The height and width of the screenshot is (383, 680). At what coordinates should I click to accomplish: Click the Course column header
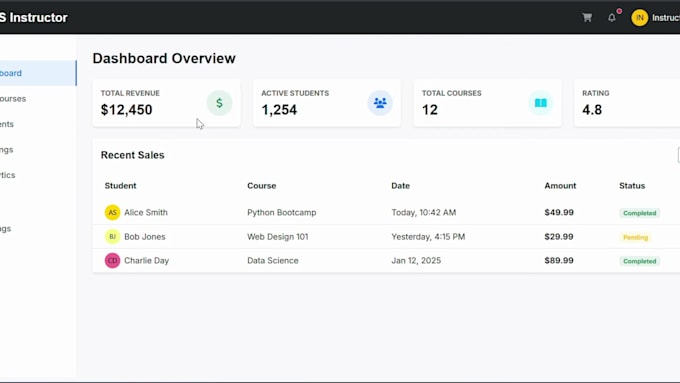(x=262, y=186)
